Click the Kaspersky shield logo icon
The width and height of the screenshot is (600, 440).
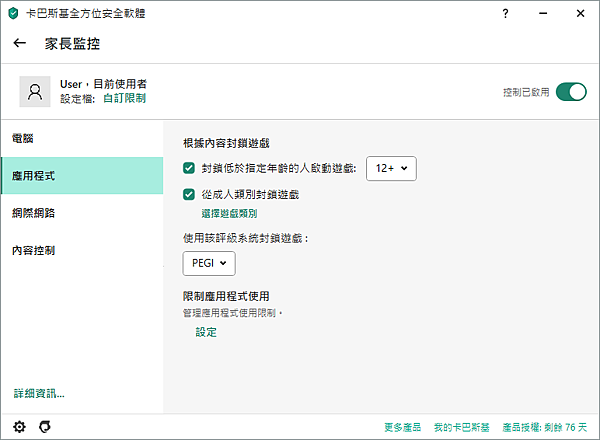(13, 13)
